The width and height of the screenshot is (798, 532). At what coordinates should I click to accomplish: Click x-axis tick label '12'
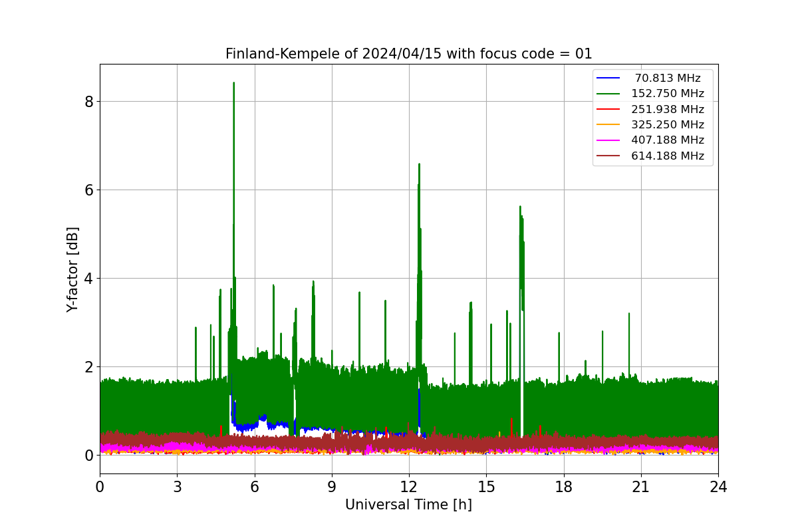[x=409, y=486]
